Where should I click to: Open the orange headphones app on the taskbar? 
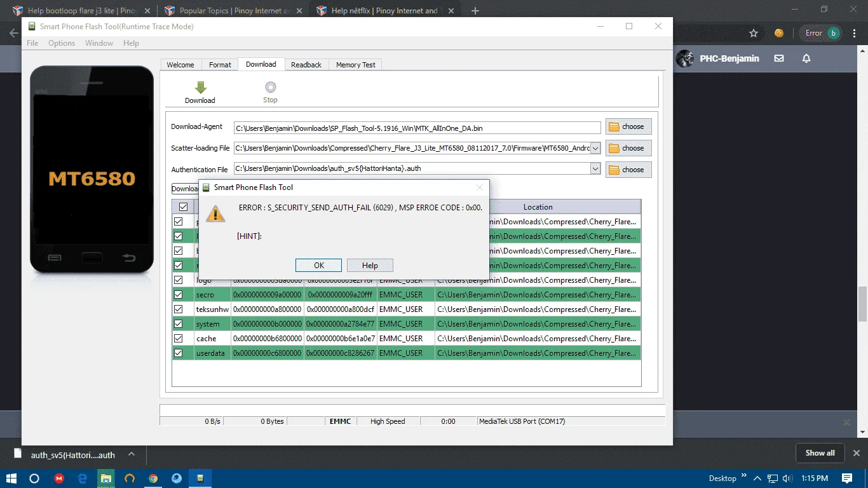(x=130, y=478)
